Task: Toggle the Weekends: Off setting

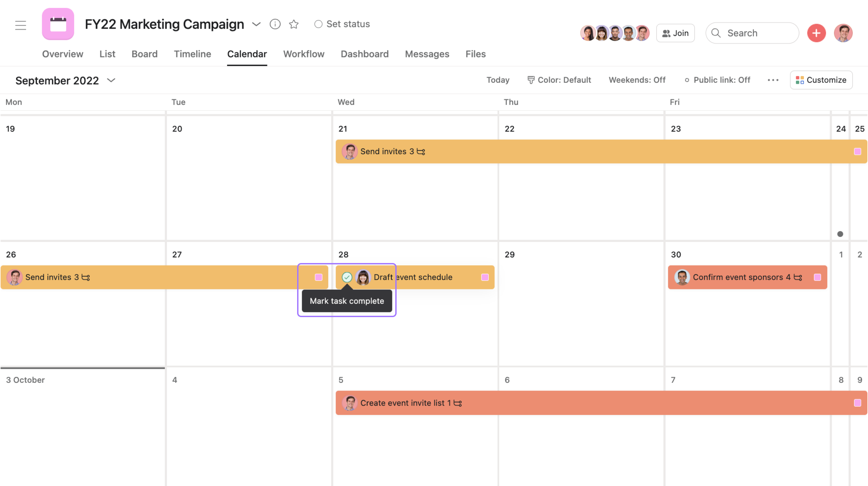Action: tap(637, 80)
